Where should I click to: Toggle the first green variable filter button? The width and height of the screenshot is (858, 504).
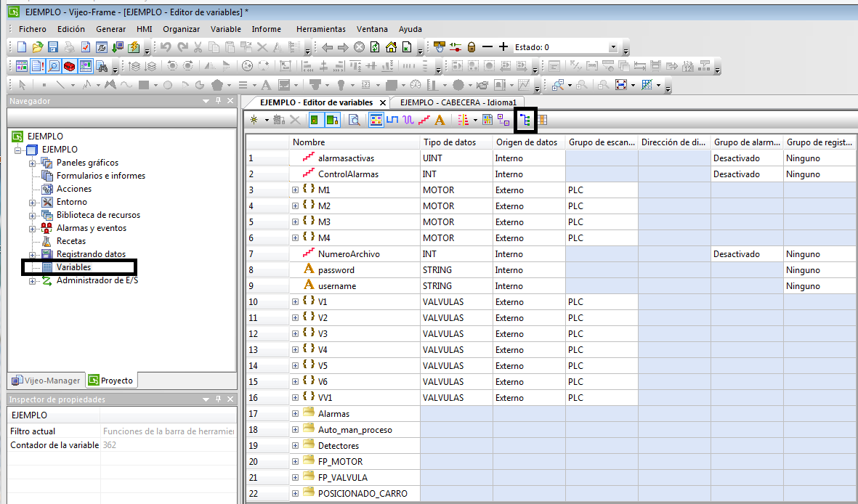tap(315, 120)
